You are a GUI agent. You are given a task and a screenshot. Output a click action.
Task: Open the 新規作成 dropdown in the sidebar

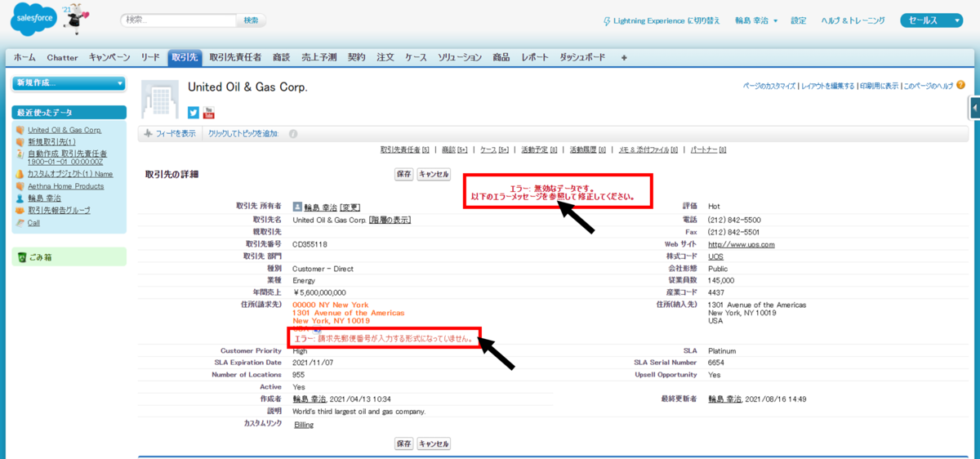69,82
